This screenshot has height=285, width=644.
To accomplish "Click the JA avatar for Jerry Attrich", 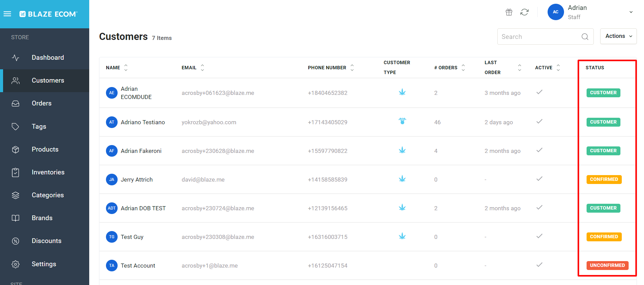I will [112, 180].
